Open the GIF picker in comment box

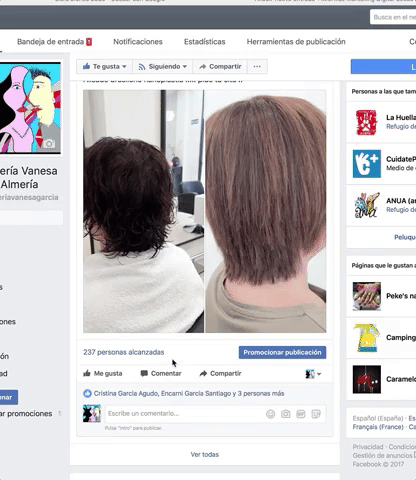coord(301,414)
